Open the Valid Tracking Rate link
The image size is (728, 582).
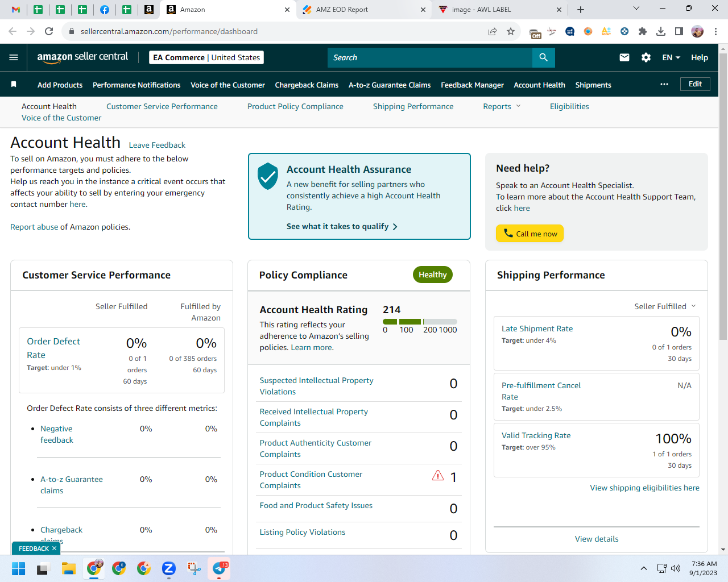pyautogui.click(x=536, y=435)
